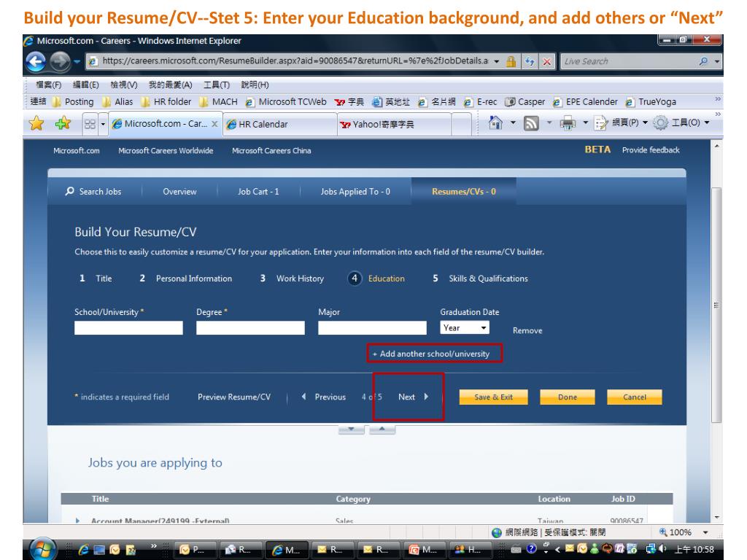
Task: Open the Print options dropdown arrow
Action: [586, 122]
